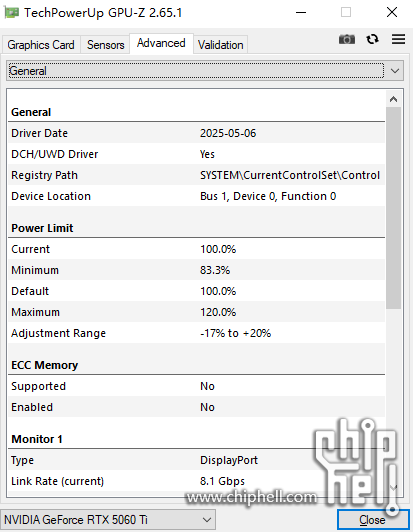Open the hamburger menu icon

(x=398, y=39)
